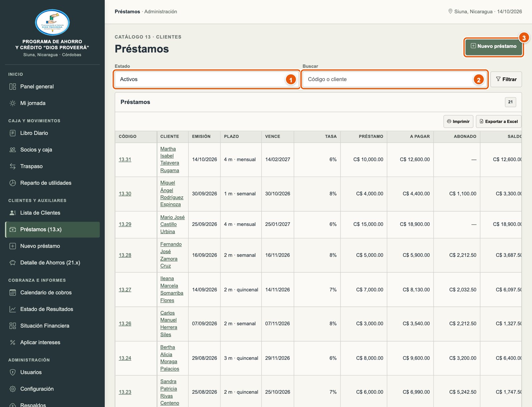Click the Socios y caja people icon
This screenshot has width=532, height=407.
tap(13, 150)
